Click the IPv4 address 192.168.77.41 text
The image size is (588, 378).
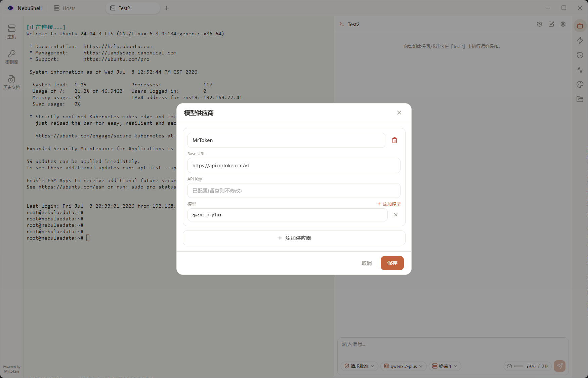click(223, 97)
